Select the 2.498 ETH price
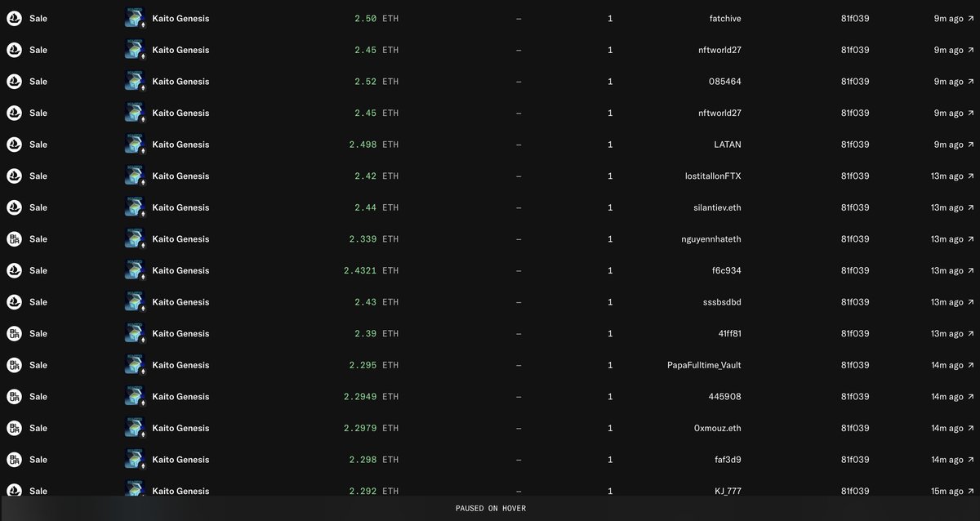Viewport: 980px width, 521px height. pos(374,145)
